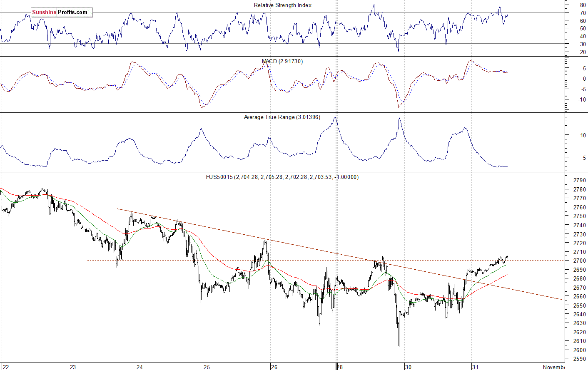Click the 2650 price axis value

tap(579, 305)
